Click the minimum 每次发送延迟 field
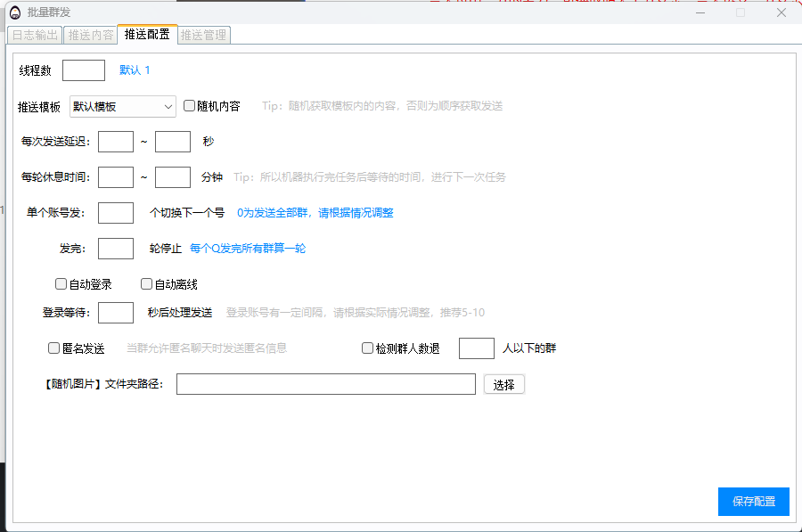The image size is (802, 532). click(x=116, y=142)
